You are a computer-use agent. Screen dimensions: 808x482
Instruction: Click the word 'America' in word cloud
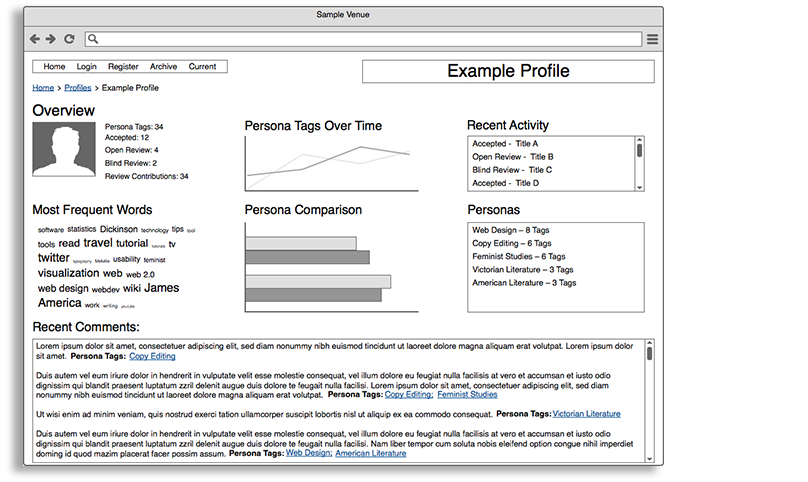coord(60,303)
